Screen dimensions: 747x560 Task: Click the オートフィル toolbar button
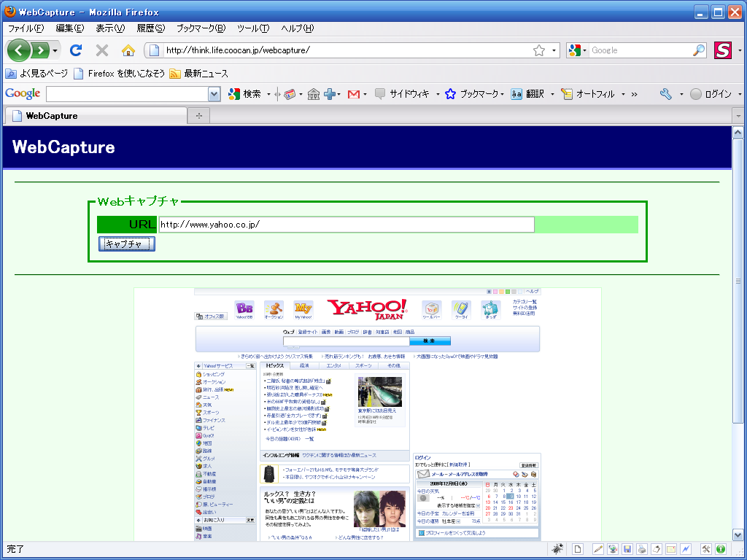coord(588,94)
